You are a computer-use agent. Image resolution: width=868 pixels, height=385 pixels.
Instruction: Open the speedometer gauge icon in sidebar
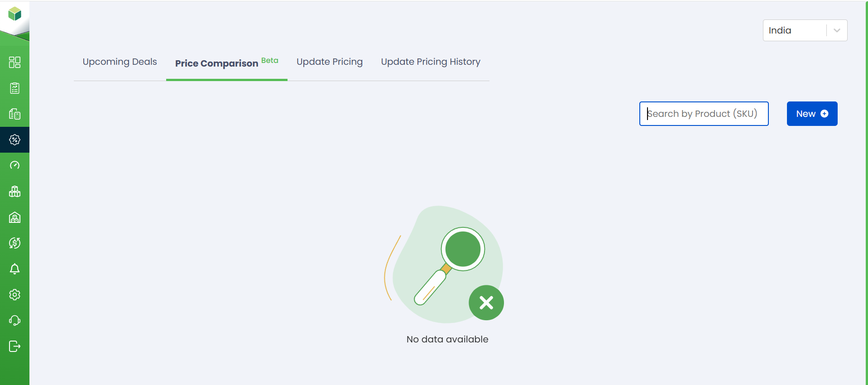14,165
